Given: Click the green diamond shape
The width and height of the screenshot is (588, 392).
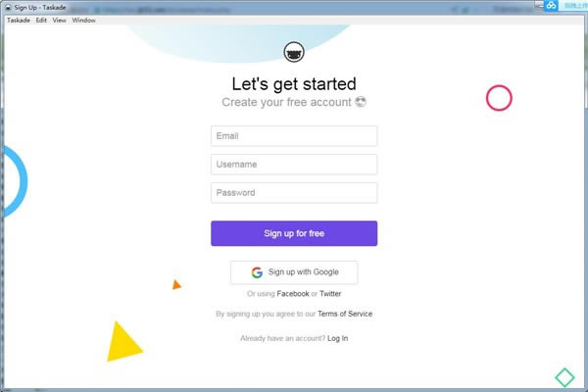Looking at the screenshot, I should pyautogui.click(x=564, y=377).
